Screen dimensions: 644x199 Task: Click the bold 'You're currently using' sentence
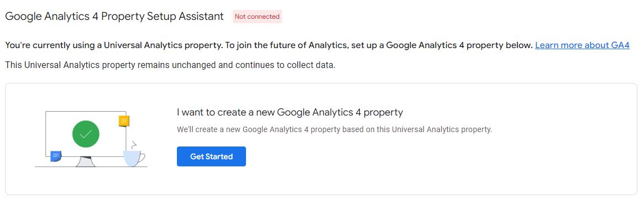pyautogui.click(x=269, y=45)
